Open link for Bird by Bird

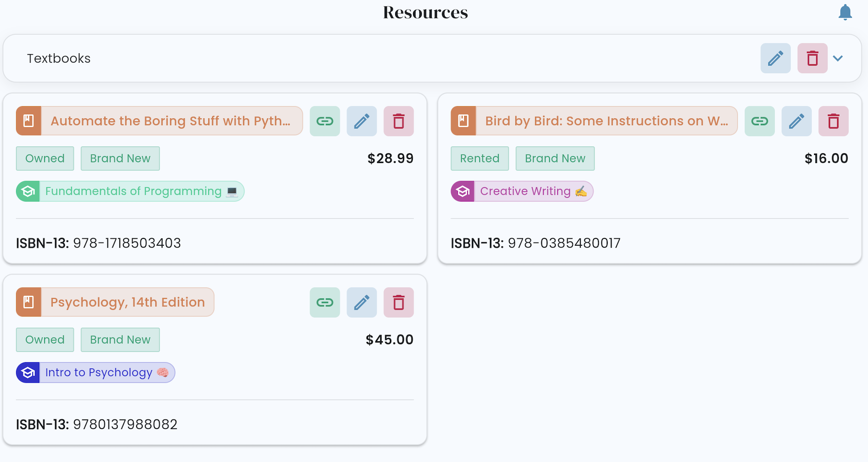click(759, 121)
